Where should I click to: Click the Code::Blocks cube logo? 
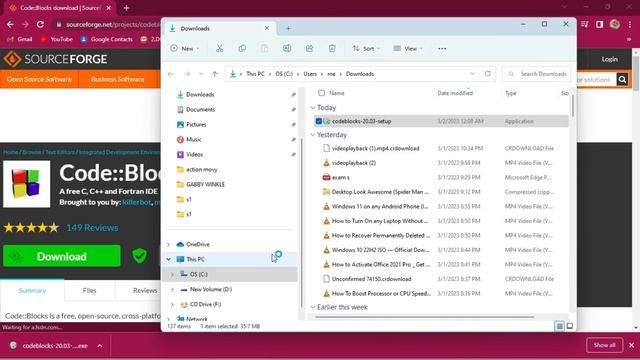coord(27,184)
